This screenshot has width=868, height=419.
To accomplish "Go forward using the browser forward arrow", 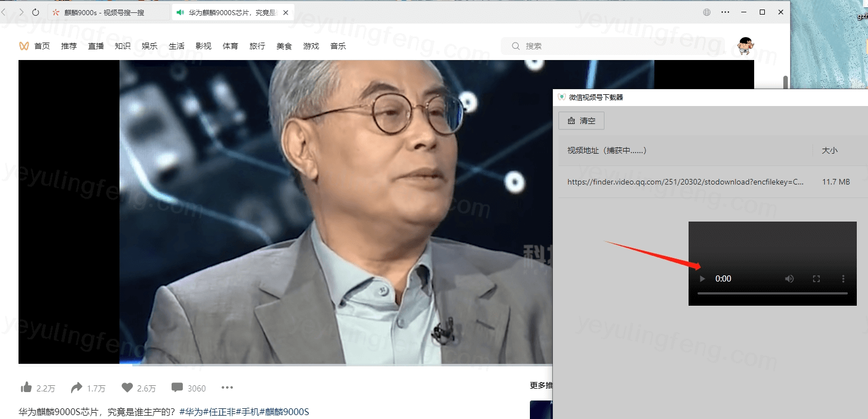I will click(21, 12).
